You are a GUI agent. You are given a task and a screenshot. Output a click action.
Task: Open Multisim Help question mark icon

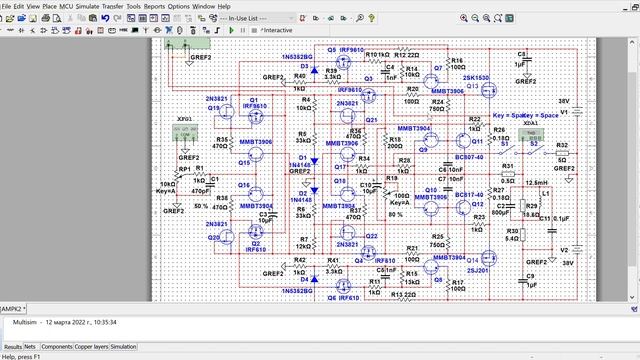[x=371, y=18]
